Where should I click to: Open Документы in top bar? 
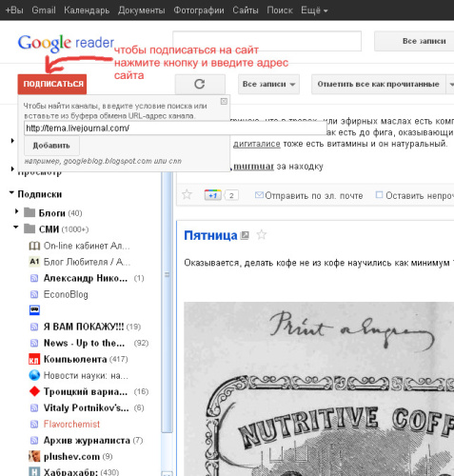point(142,10)
